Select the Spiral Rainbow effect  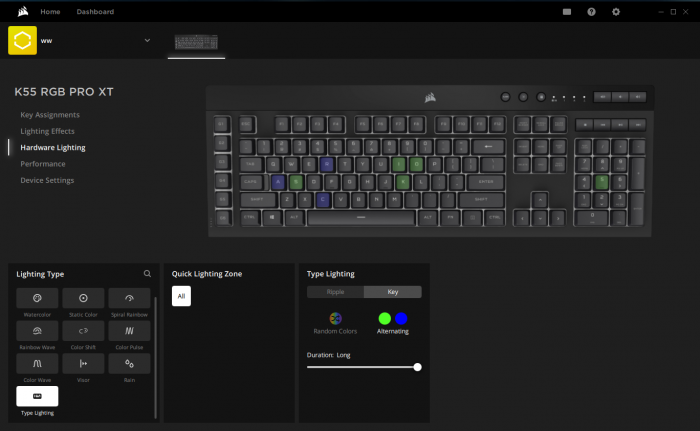point(129,299)
